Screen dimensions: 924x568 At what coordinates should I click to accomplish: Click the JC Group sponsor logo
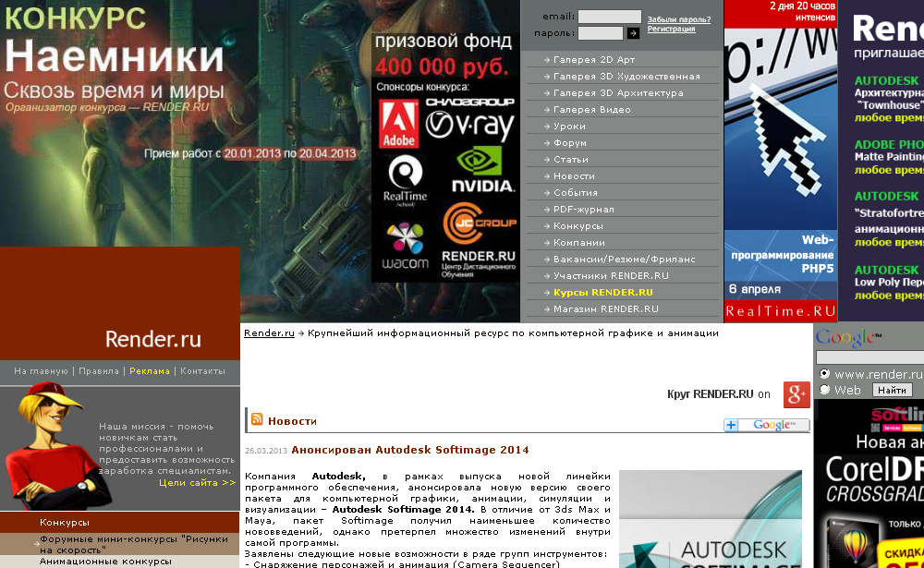[x=479, y=223]
